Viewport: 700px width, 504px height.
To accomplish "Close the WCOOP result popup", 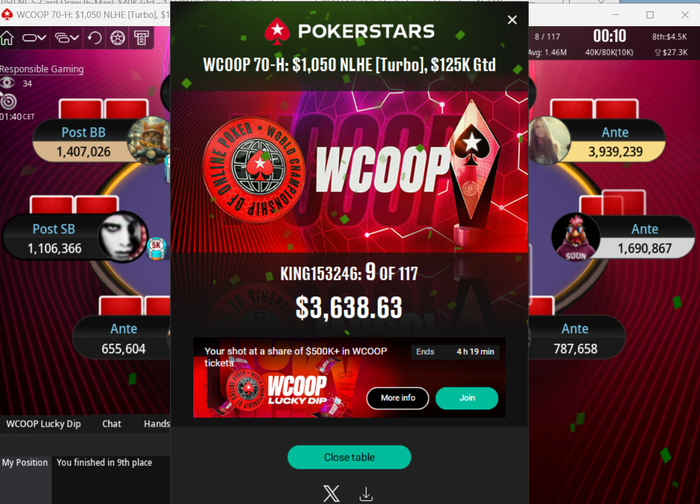I will point(512,20).
